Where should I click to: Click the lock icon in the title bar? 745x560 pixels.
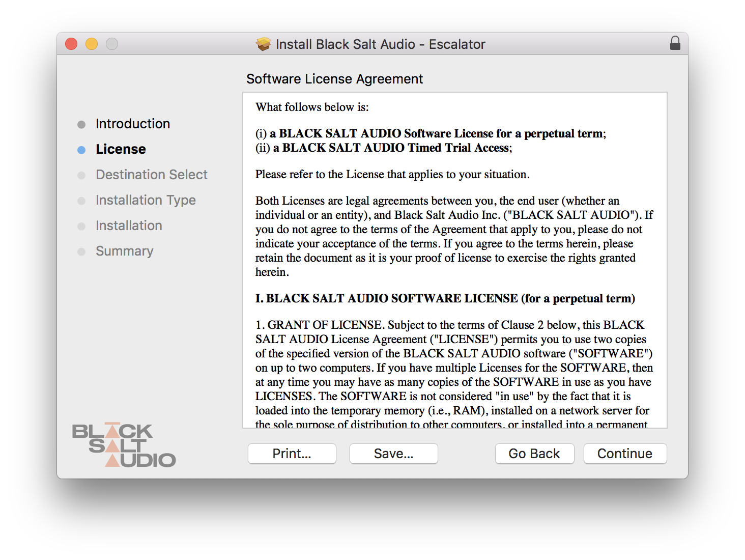click(675, 43)
